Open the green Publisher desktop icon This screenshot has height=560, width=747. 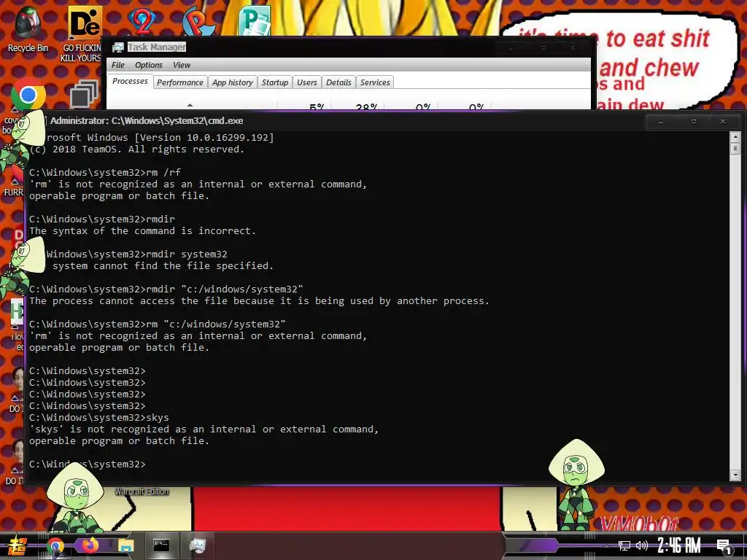click(255, 20)
